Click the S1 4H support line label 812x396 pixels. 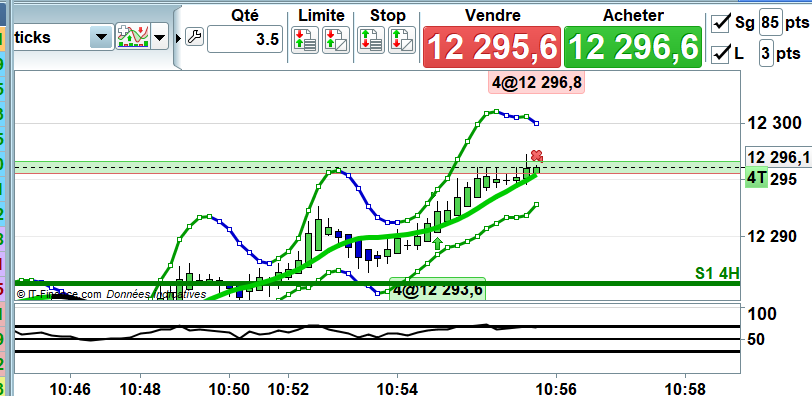point(717,273)
